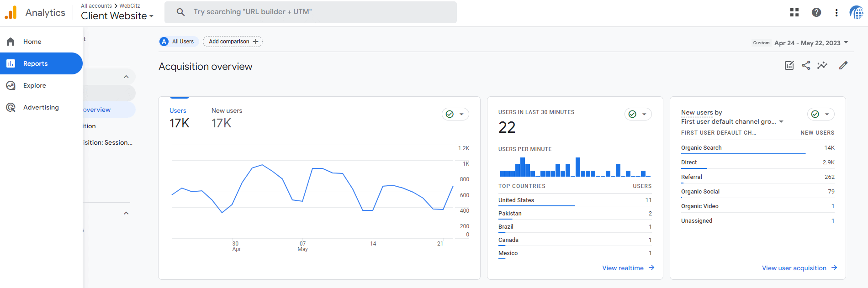Screen dimensions: 868x288
Task: Open the Client Website property selector
Action: (117, 16)
